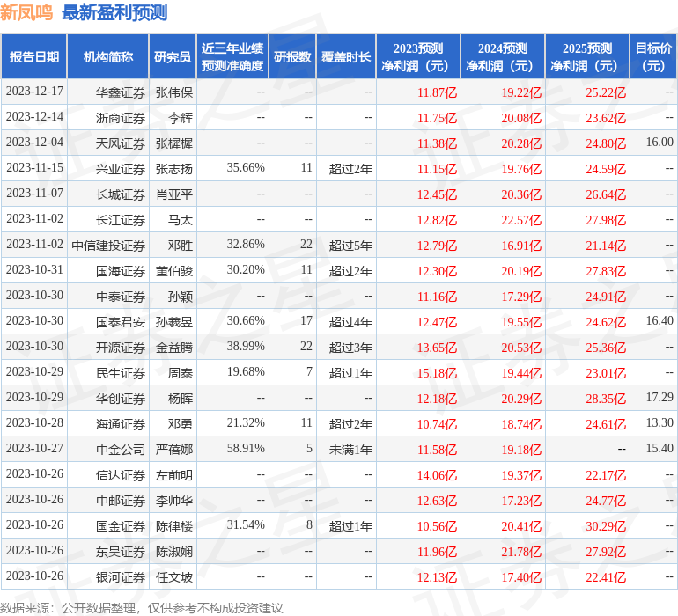Click the 新凤鸣 stock name in the title
The image size is (678, 616).
pyautogui.click(x=26, y=13)
